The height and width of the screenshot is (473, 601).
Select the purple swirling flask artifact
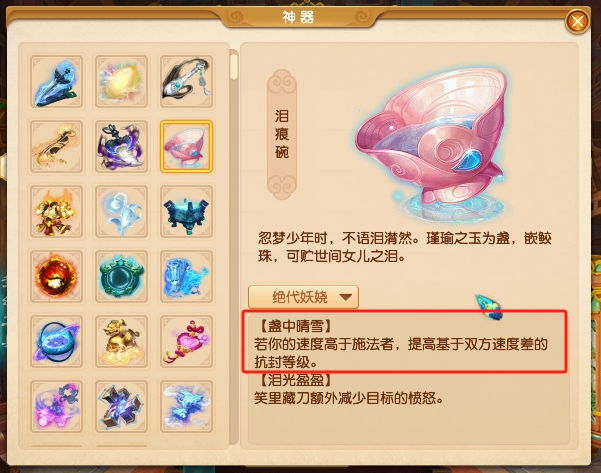click(x=122, y=146)
